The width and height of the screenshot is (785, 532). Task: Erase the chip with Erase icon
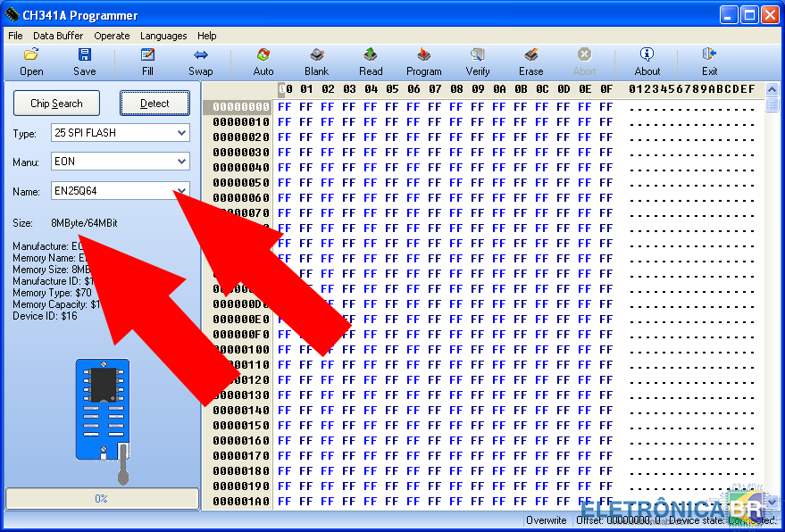530,61
